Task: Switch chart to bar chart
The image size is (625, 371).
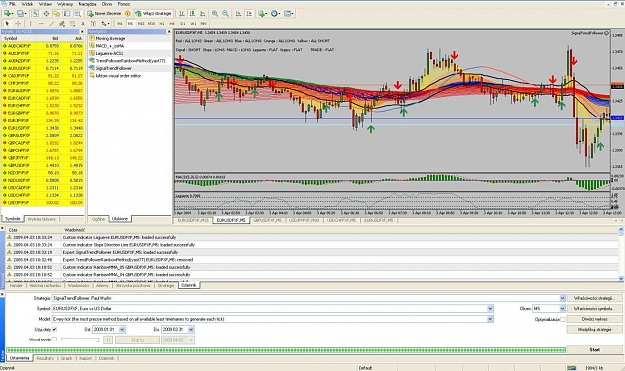Action: 181,14
